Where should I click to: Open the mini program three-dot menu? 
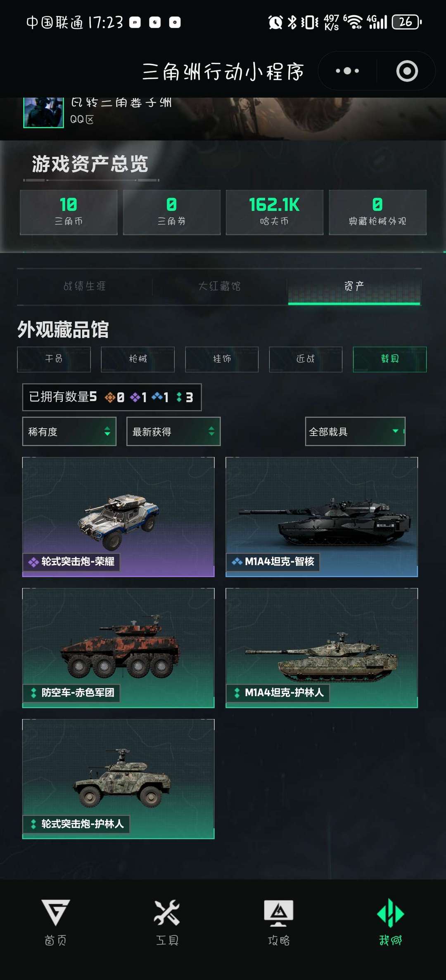[x=347, y=71]
